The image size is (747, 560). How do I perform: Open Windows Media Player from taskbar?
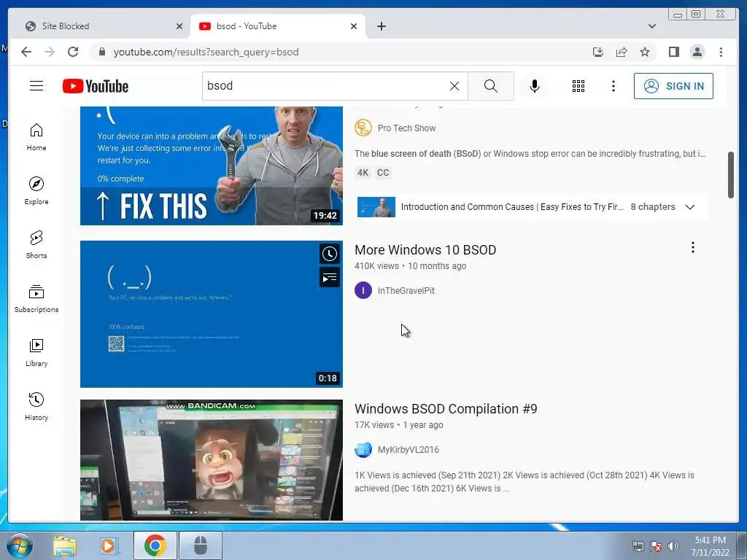point(109,545)
